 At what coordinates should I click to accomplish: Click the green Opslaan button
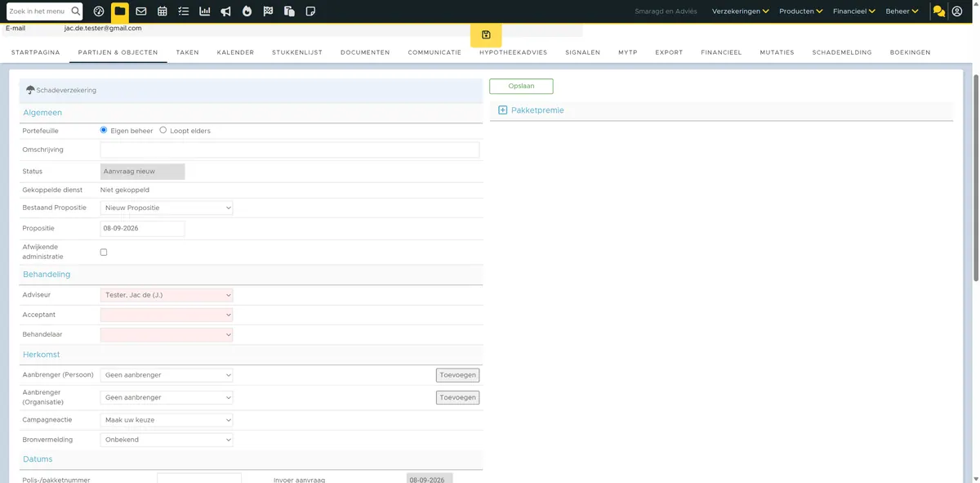point(521,86)
